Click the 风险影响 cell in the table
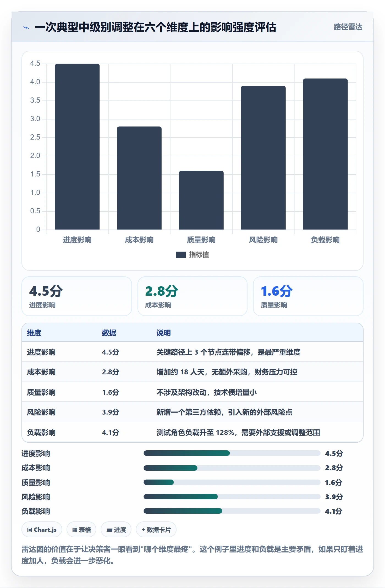The image size is (385, 588). (x=41, y=412)
